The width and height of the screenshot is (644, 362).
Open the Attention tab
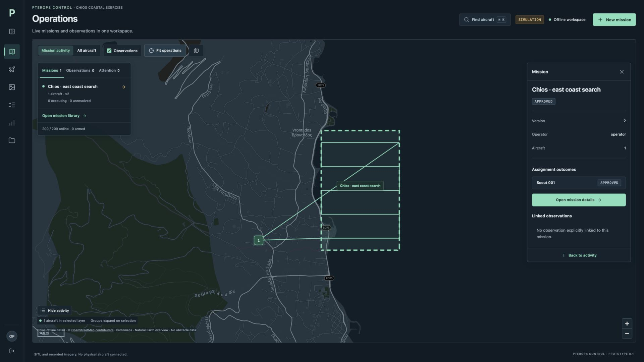(x=109, y=70)
